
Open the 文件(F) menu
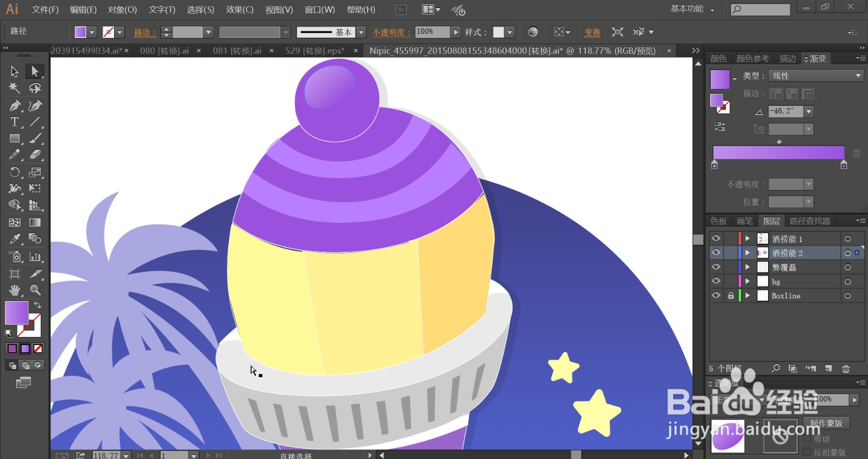pyautogui.click(x=45, y=10)
